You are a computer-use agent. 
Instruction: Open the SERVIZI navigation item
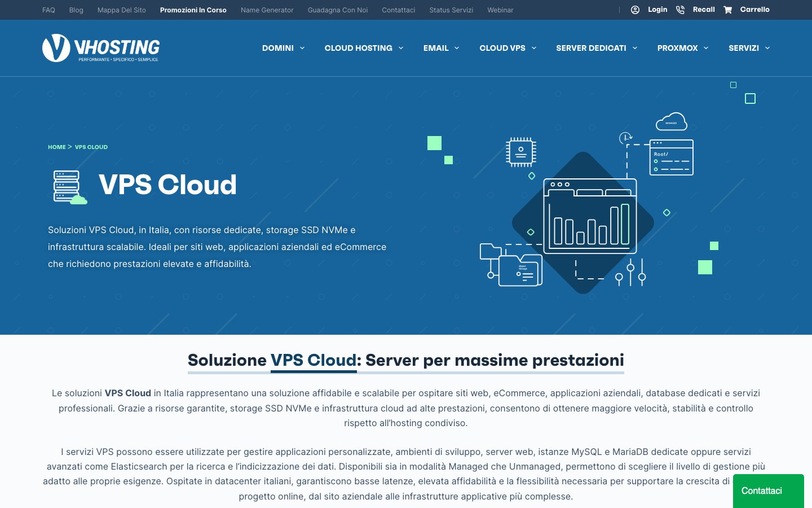click(x=744, y=48)
